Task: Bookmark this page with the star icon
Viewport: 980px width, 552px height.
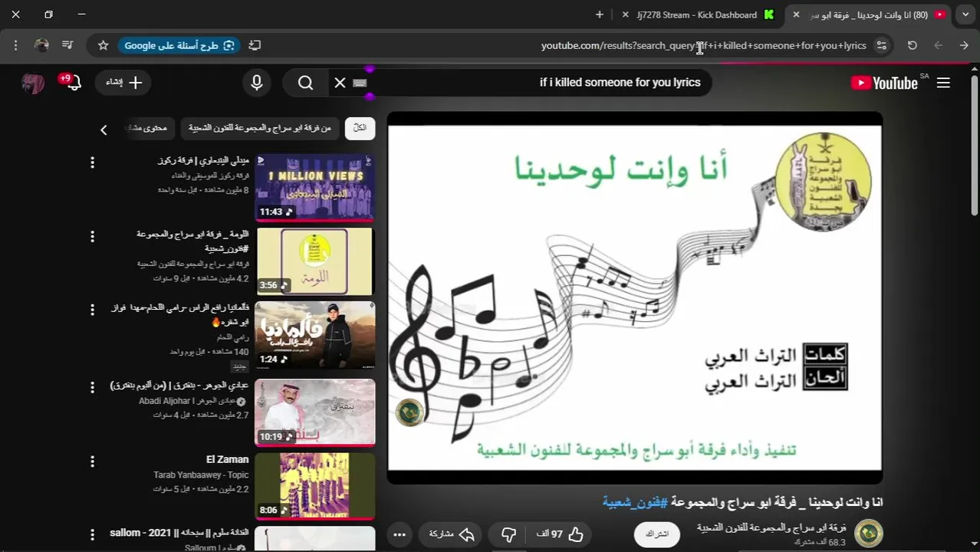Action: (x=103, y=45)
